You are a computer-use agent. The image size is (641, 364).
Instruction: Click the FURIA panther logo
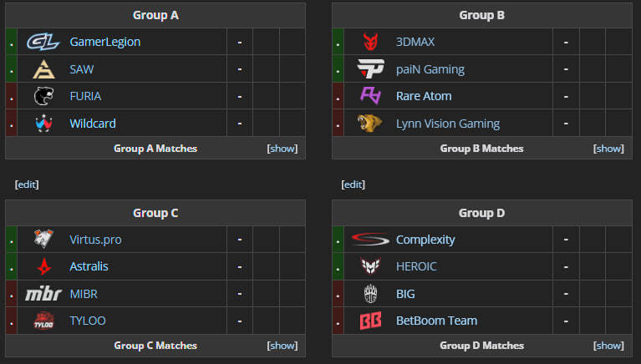click(43, 96)
